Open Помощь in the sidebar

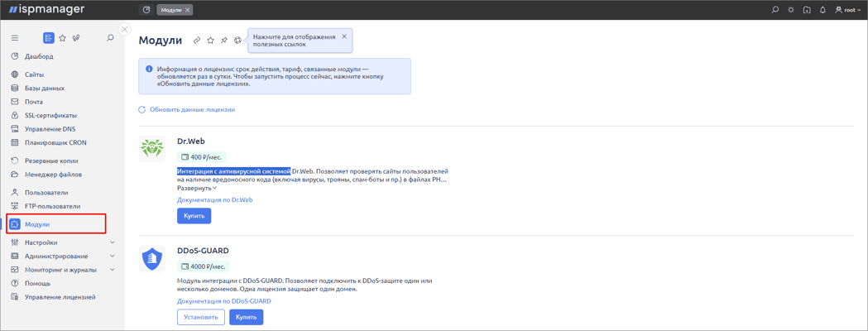click(37, 283)
